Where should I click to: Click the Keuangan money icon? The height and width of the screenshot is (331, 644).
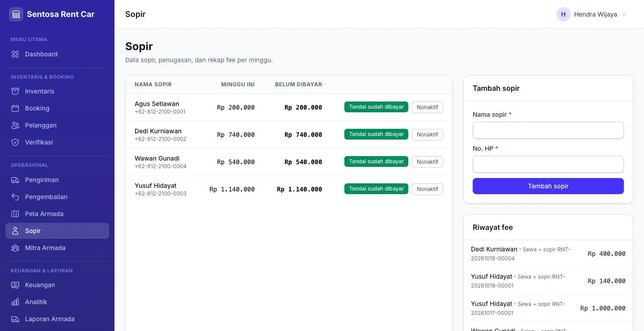click(15, 285)
